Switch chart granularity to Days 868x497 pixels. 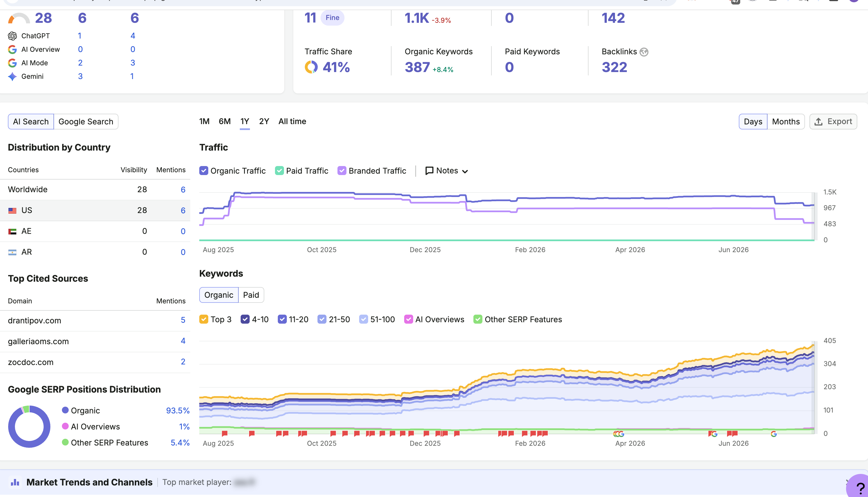click(x=753, y=122)
